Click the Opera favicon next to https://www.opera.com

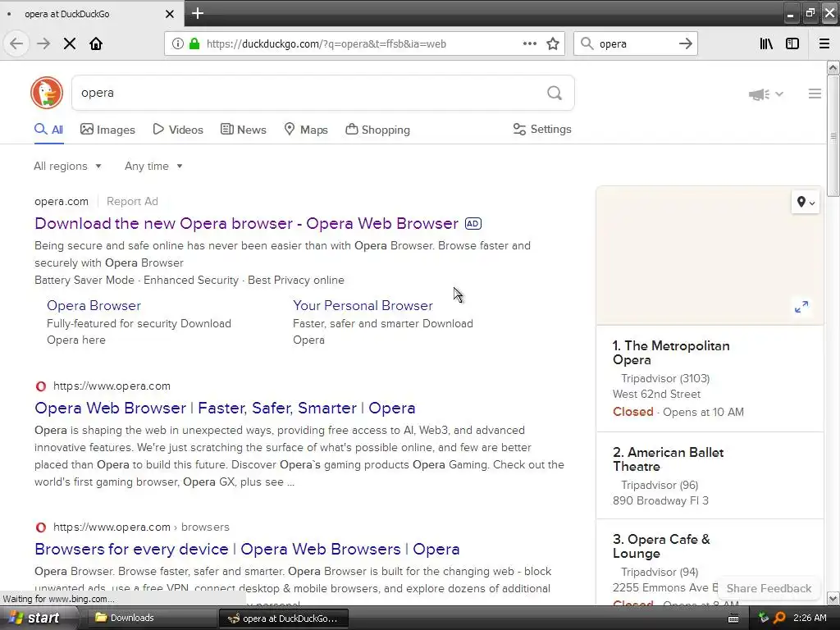[41, 386]
